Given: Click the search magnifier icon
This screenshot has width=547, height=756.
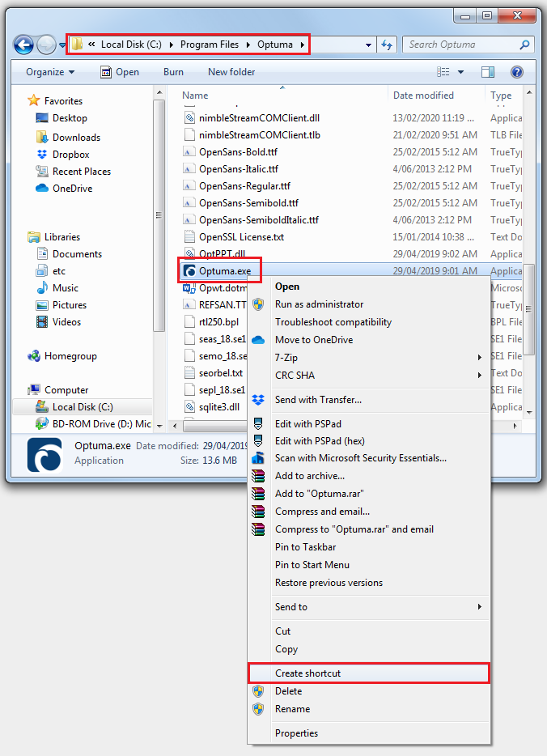Looking at the screenshot, I should click(524, 45).
